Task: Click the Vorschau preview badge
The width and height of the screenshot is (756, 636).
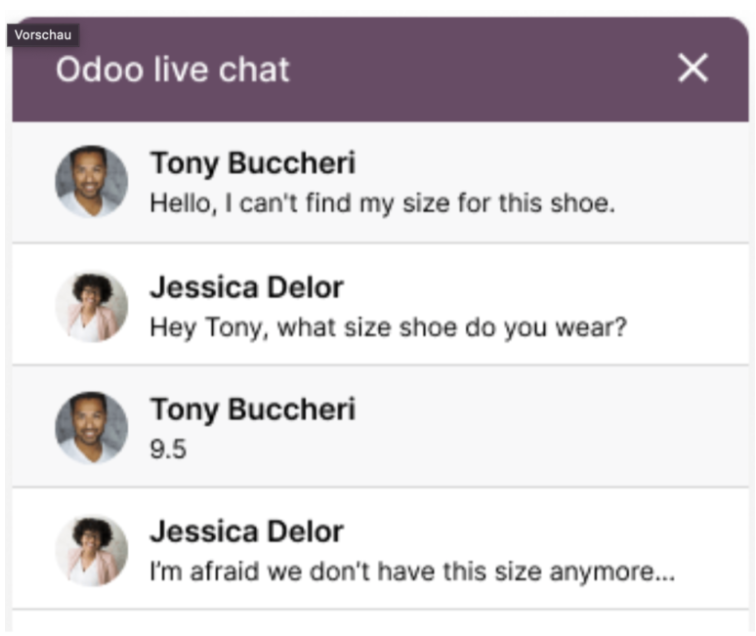Action: pyautogui.click(x=43, y=35)
